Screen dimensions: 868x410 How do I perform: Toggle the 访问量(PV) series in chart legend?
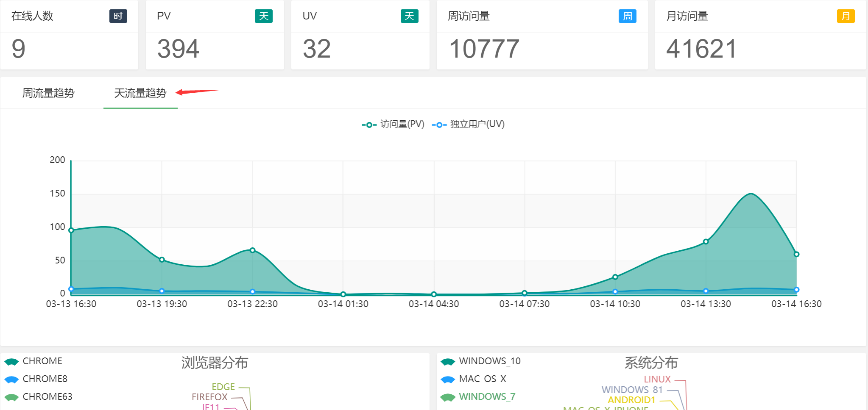coord(393,124)
